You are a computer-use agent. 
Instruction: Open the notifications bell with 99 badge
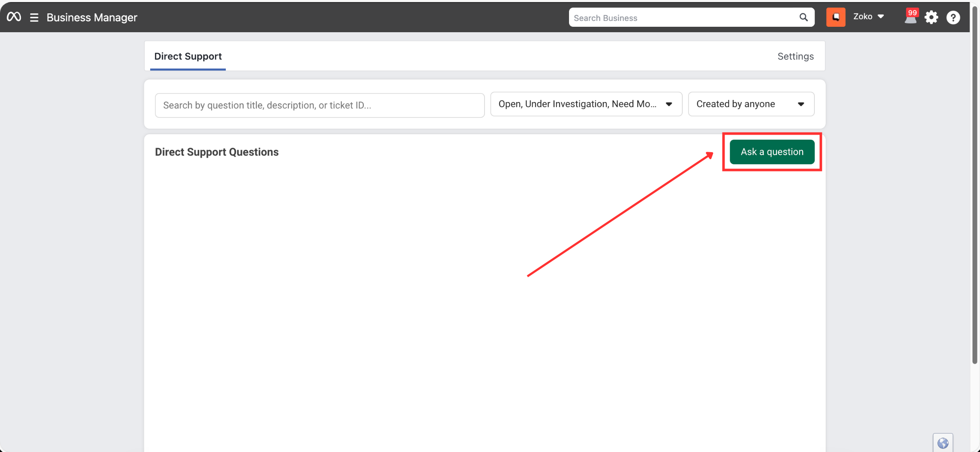pyautogui.click(x=910, y=18)
